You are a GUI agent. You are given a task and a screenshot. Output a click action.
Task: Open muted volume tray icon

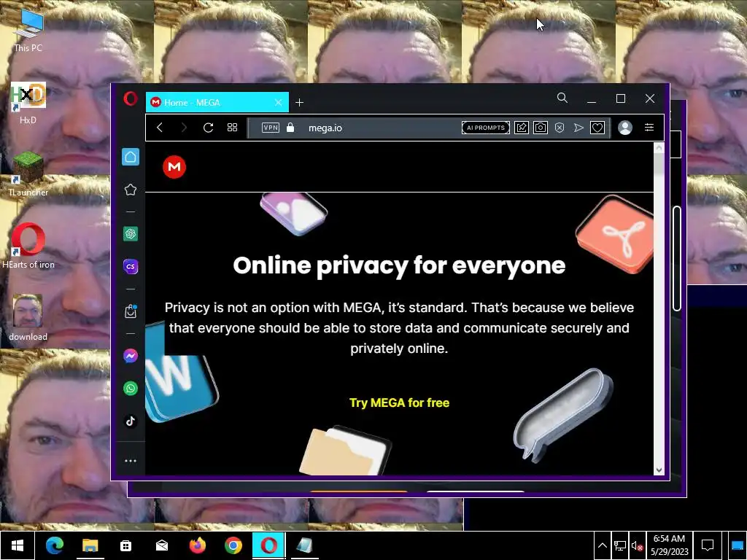pyautogui.click(x=638, y=546)
